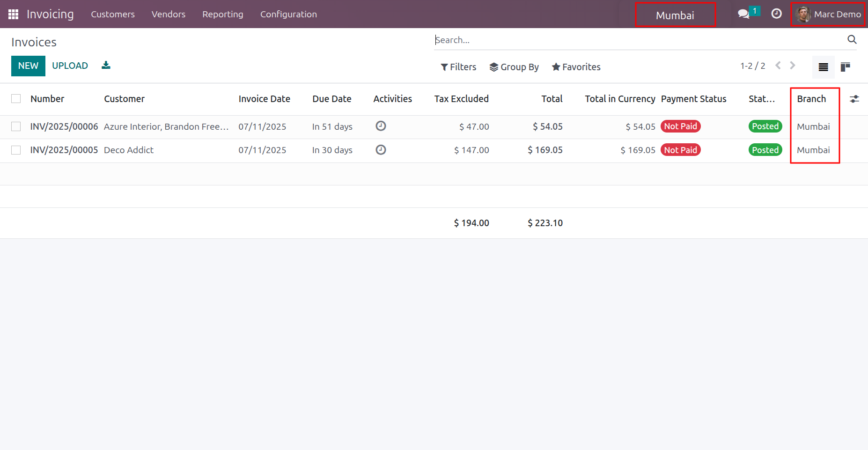Click the Invoicing app title

click(50, 14)
